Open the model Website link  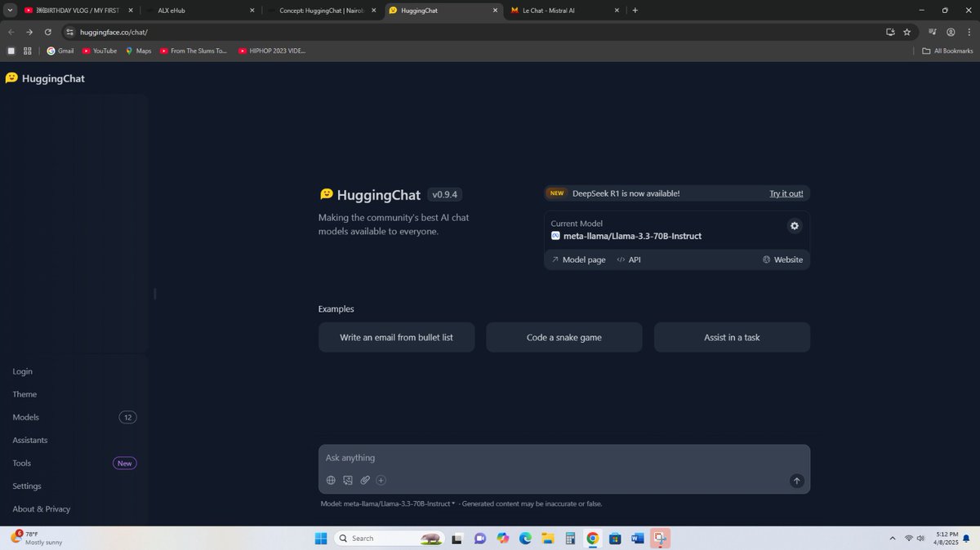782,259
